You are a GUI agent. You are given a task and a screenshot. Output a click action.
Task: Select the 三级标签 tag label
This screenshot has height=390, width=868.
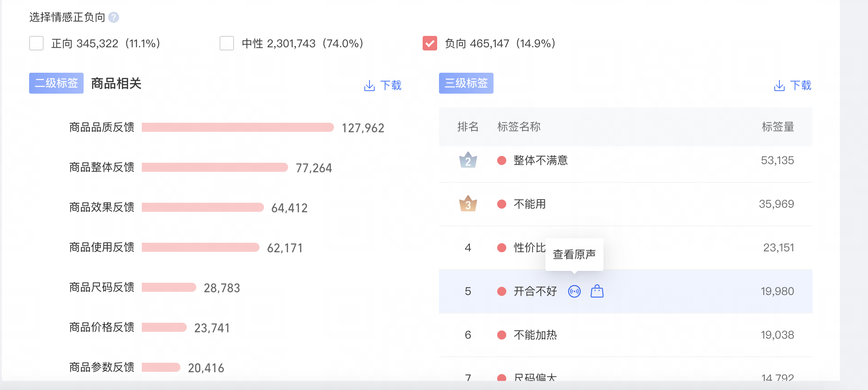466,83
